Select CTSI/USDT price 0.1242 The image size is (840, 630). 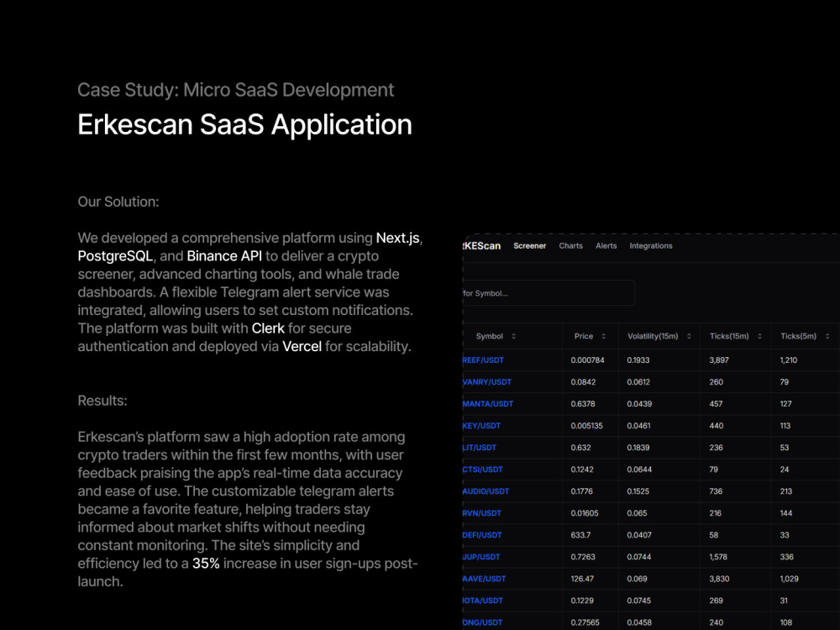(582, 470)
